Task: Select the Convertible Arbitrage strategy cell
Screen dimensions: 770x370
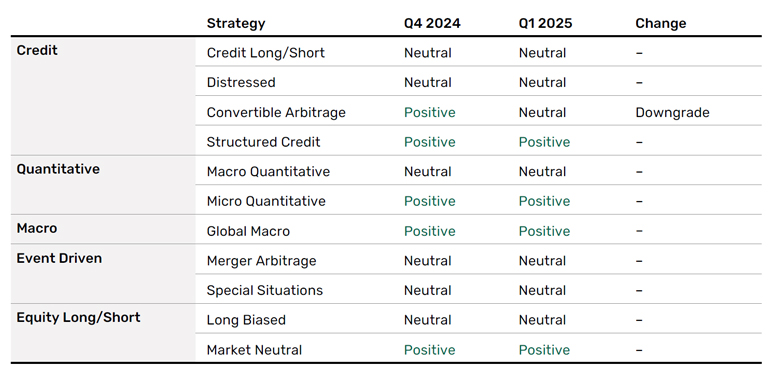Action: click(x=276, y=113)
